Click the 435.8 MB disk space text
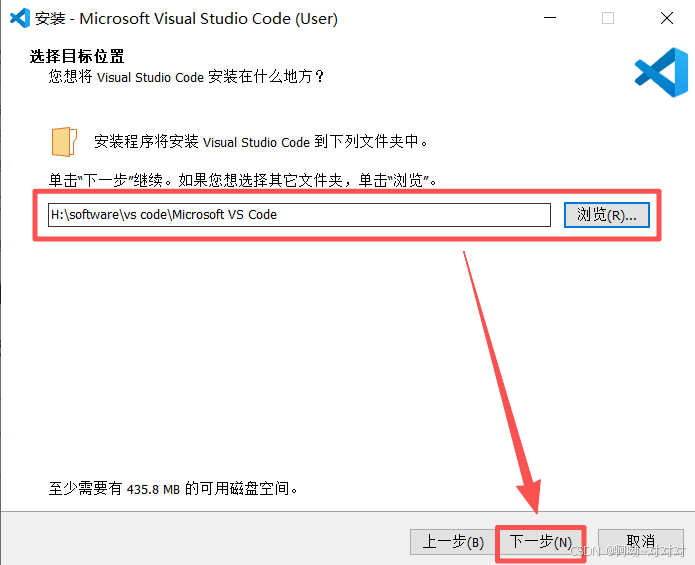The image size is (695, 565). (173, 489)
